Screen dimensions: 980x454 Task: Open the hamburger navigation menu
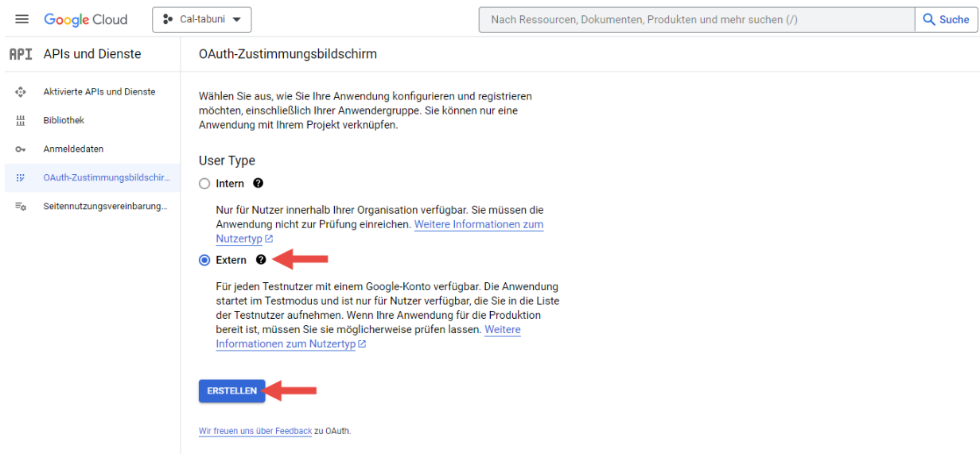(x=21, y=19)
